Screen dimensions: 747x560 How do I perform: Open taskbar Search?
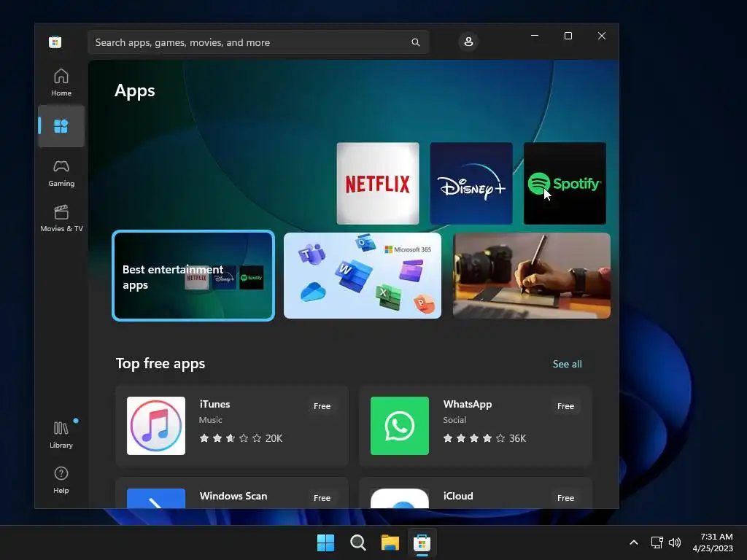pos(357,542)
